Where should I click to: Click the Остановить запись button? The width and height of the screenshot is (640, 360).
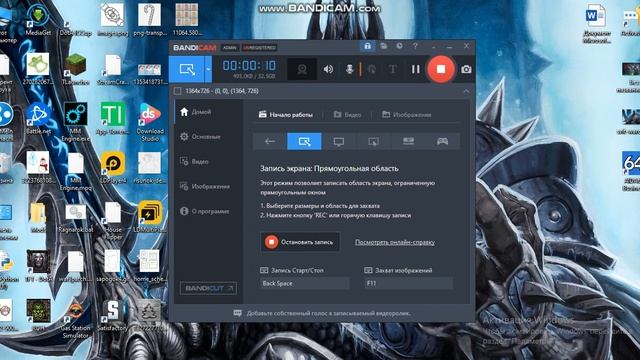click(300, 242)
